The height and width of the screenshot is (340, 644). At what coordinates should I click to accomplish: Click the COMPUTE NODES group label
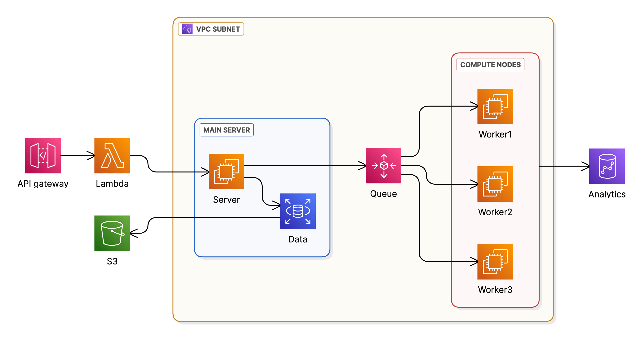(490, 65)
